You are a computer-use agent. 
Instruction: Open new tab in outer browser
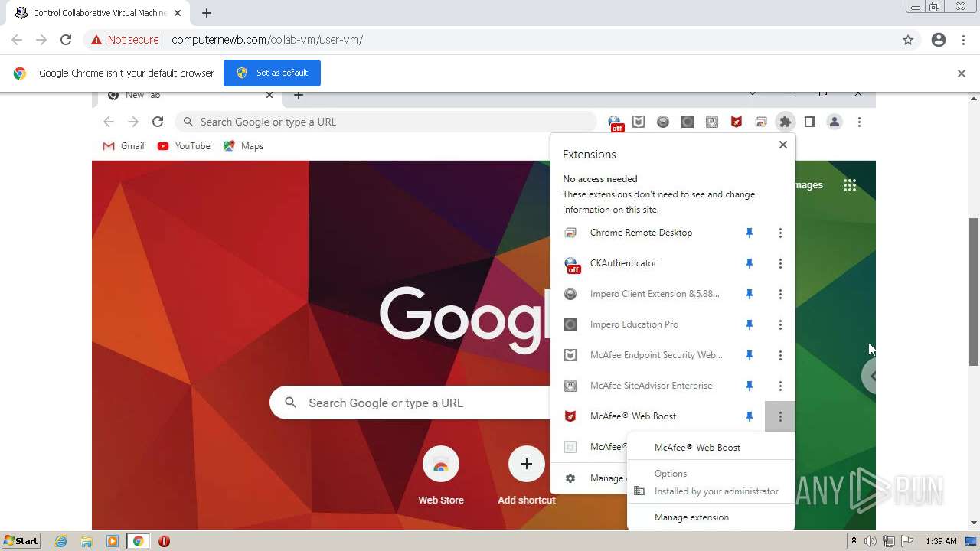207,13
